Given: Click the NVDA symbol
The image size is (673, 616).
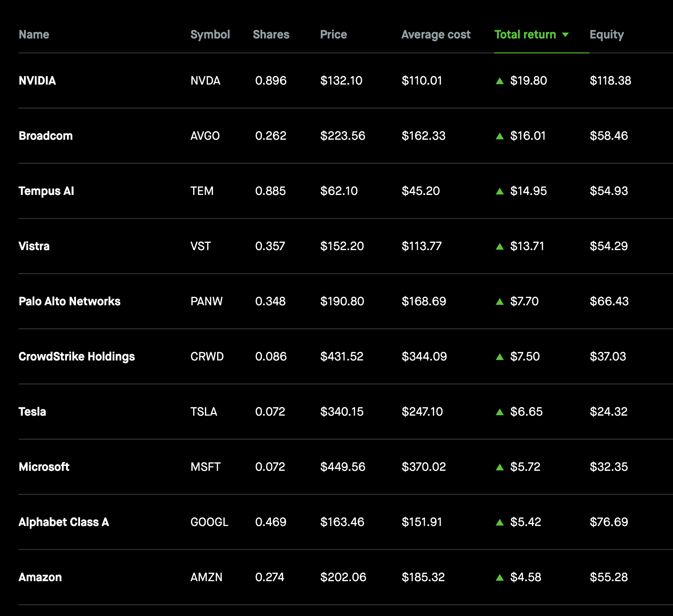Looking at the screenshot, I should click(205, 81).
